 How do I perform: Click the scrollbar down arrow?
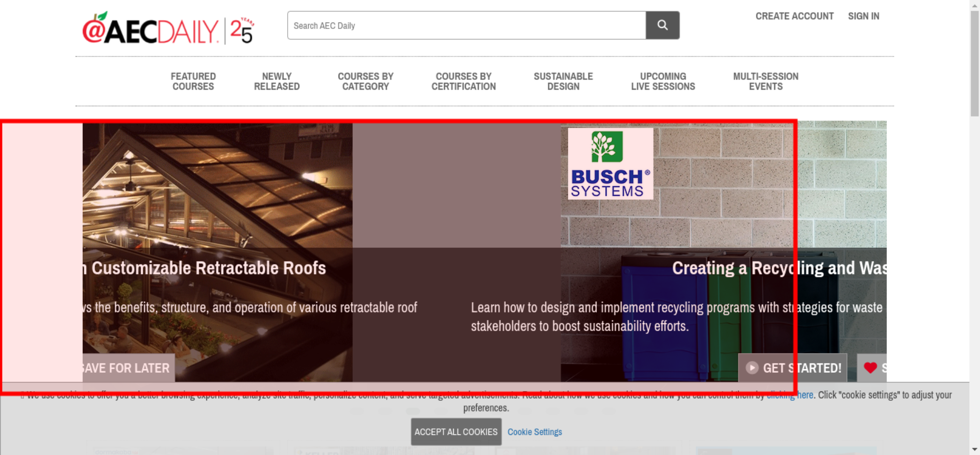point(975,449)
